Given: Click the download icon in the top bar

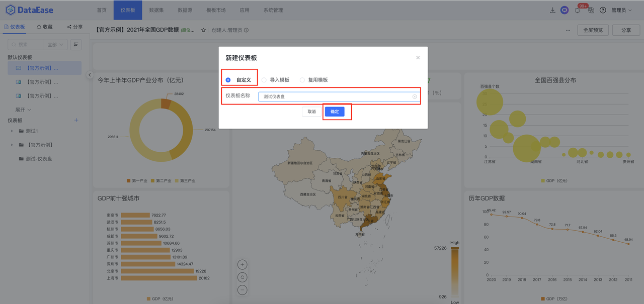Looking at the screenshot, I should tap(552, 10).
